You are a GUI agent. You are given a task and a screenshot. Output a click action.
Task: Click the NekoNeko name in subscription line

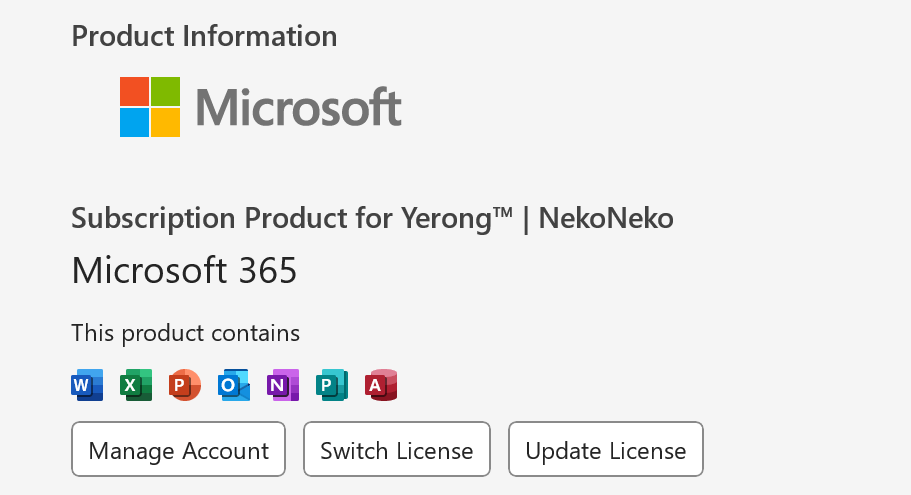click(x=605, y=218)
